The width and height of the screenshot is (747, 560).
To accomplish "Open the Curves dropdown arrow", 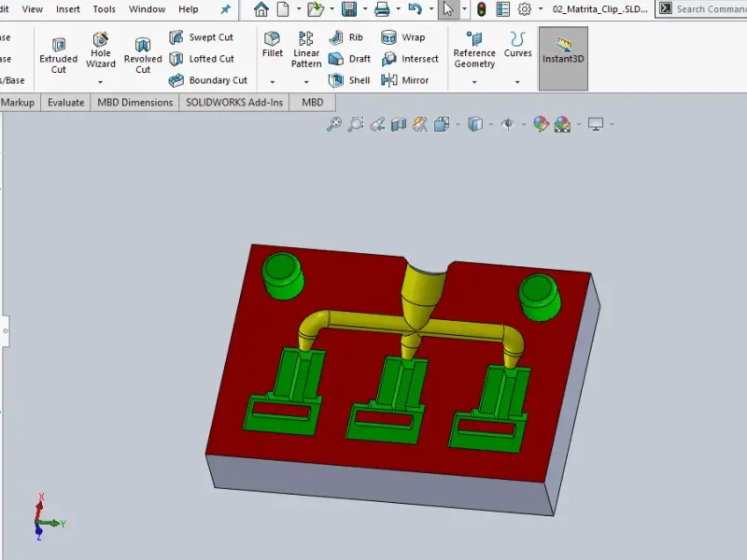I will (x=517, y=82).
